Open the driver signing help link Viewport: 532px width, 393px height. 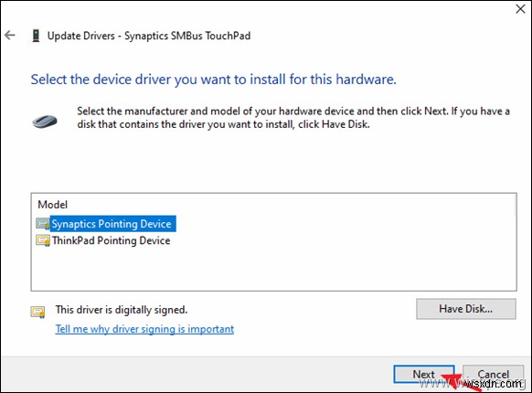(144, 329)
